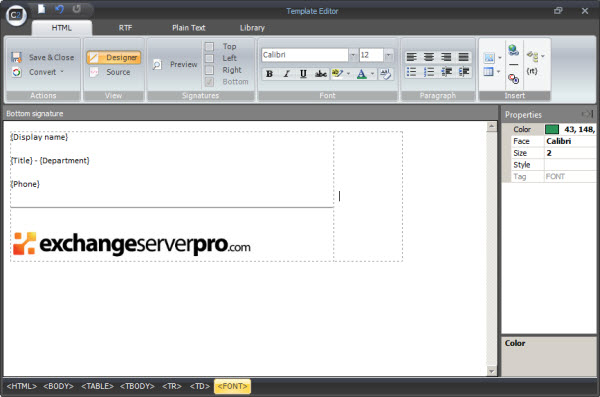The image size is (600, 397).
Task: Check the Top signature checkbox
Action: tap(209, 47)
